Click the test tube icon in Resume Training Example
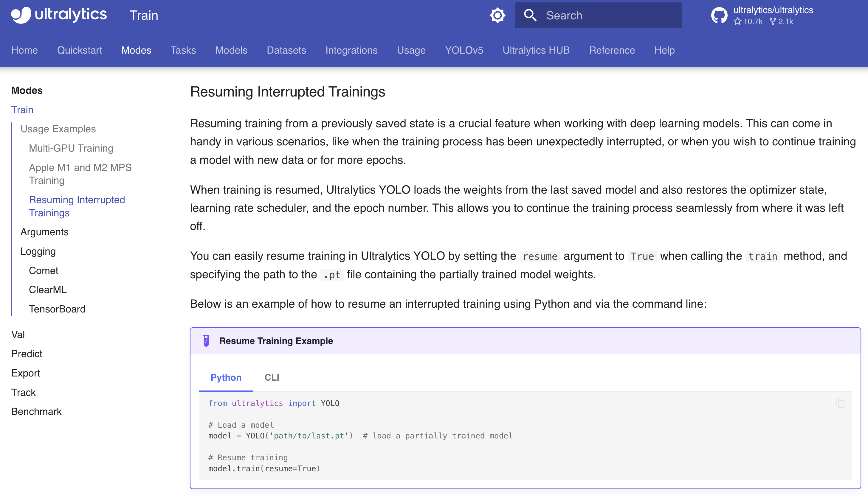The image size is (868, 498). 206,341
